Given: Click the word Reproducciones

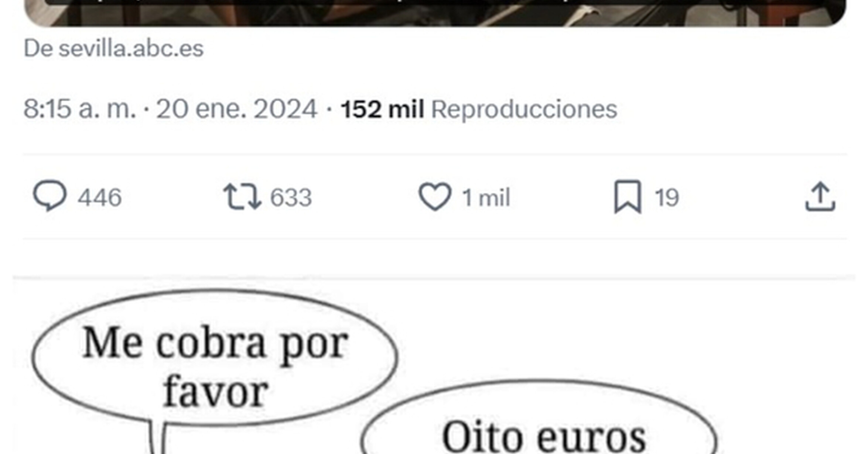Looking at the screenshot, I should coord(524,109).
